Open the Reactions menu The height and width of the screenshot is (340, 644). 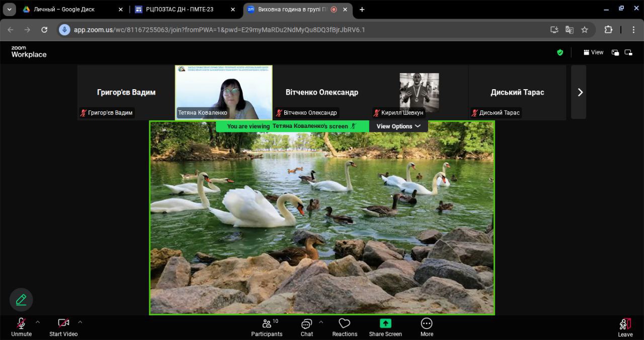345,327
